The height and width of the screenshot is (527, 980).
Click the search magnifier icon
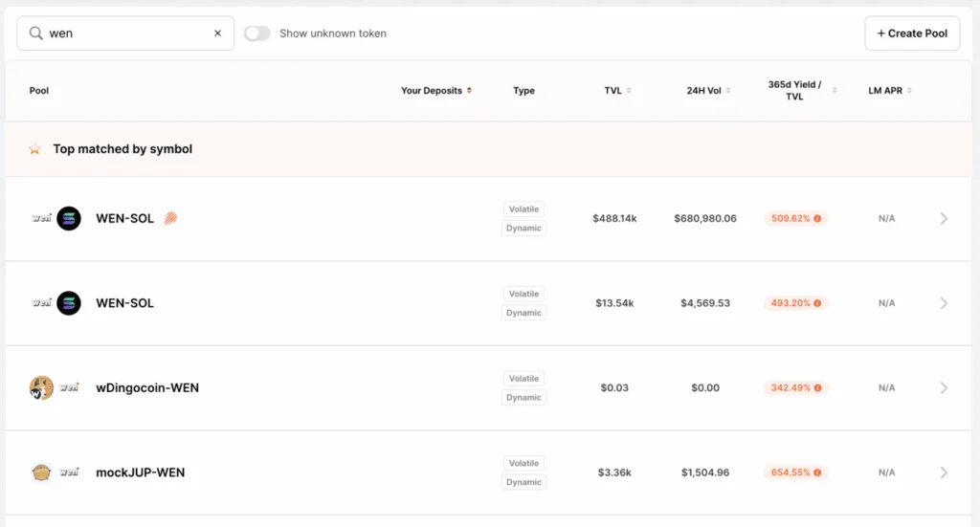[36, 33]
